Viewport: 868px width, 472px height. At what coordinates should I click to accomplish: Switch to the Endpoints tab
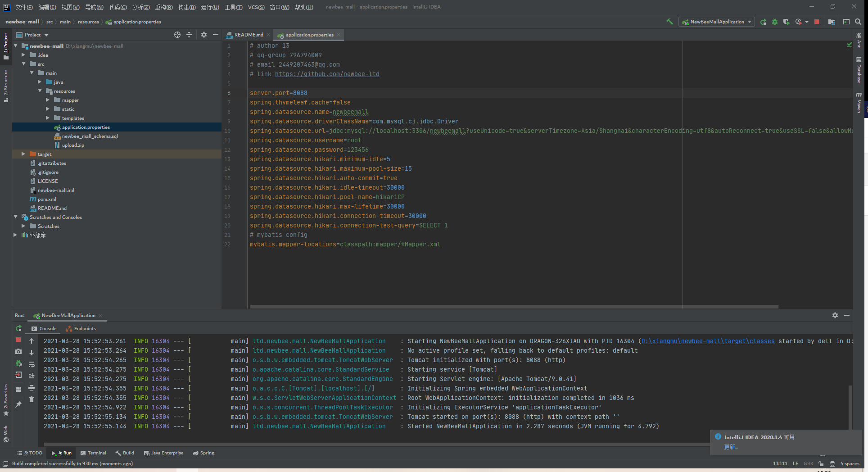coord(81,328)
